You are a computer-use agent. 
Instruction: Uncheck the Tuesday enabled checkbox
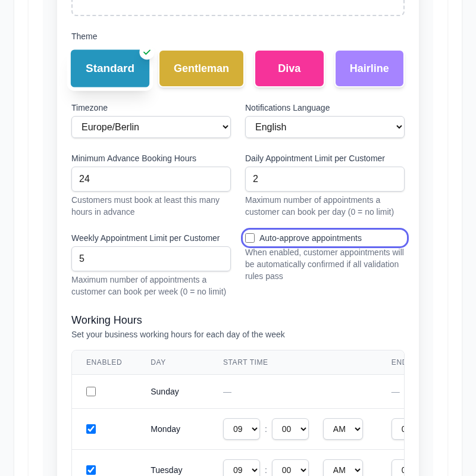[x=91, y=470]
